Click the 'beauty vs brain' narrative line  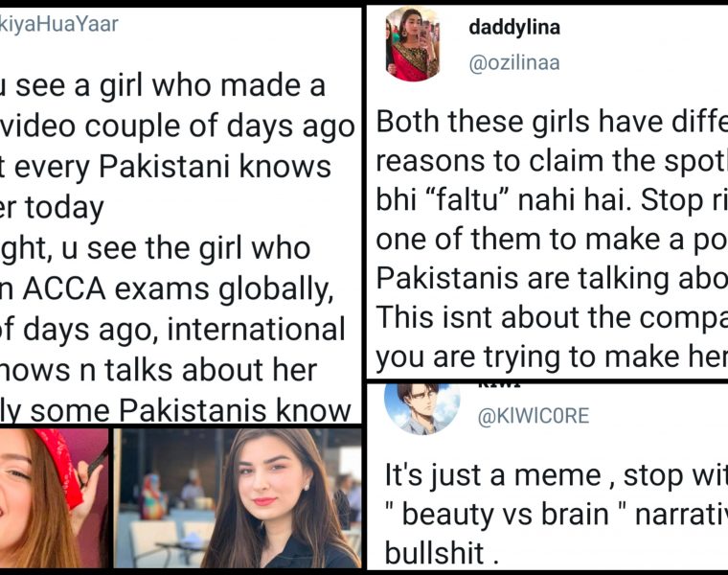coord(557,515)
